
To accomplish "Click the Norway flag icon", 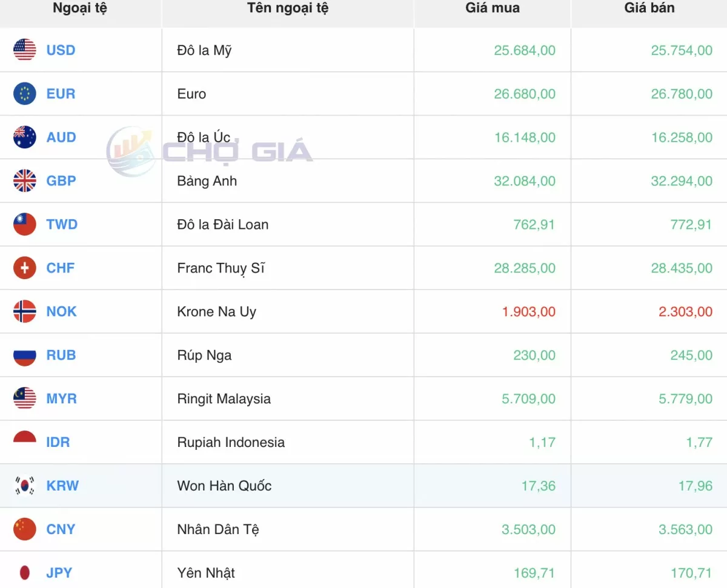I will [x=25, y=312].
